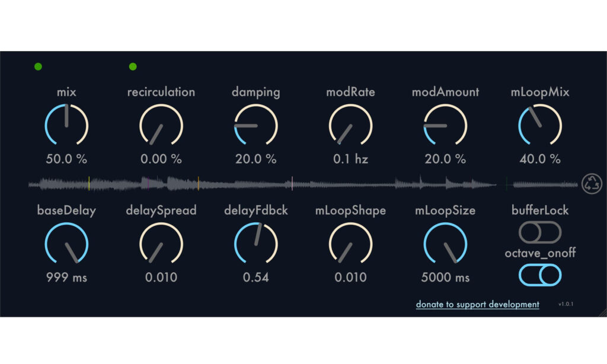Click the mLoopSize knob
607x364 pixels.
coord(445,244)
